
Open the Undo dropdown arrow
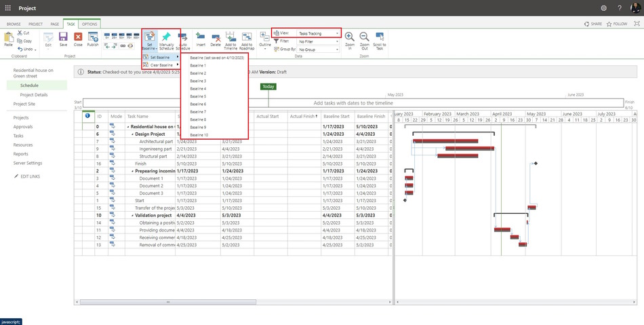pyautogui.click(x=35, y=50)
